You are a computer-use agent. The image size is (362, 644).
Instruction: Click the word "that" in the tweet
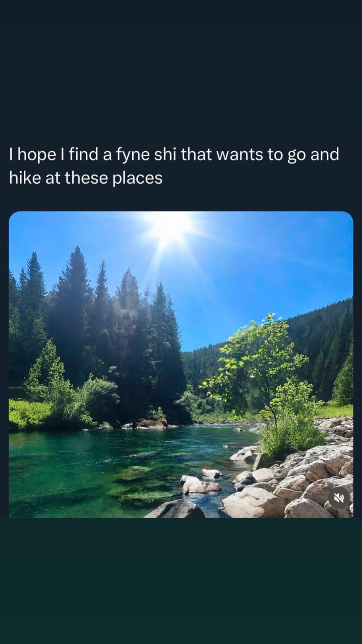pyautogui.click(x=196, y=155)
